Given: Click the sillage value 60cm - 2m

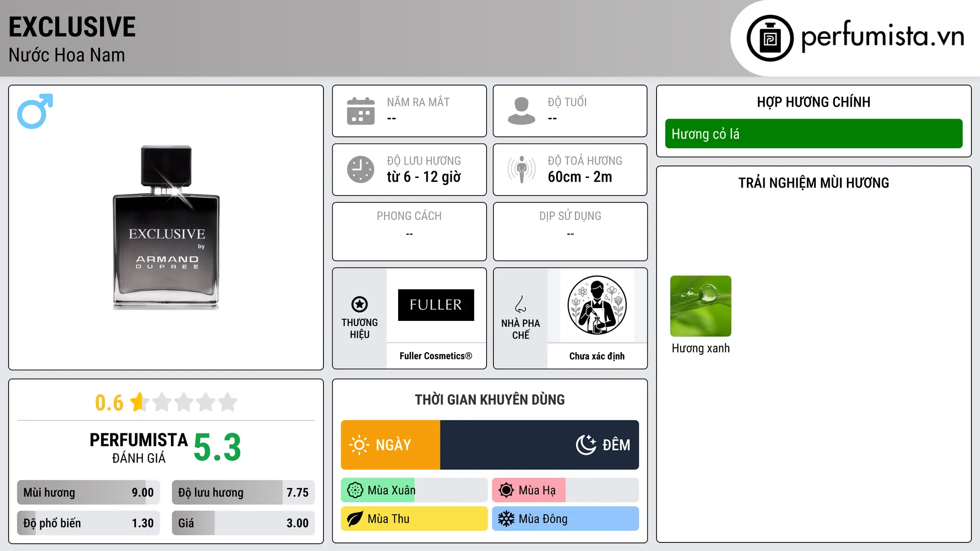Looking at the screenshot, I should [580, 177].
